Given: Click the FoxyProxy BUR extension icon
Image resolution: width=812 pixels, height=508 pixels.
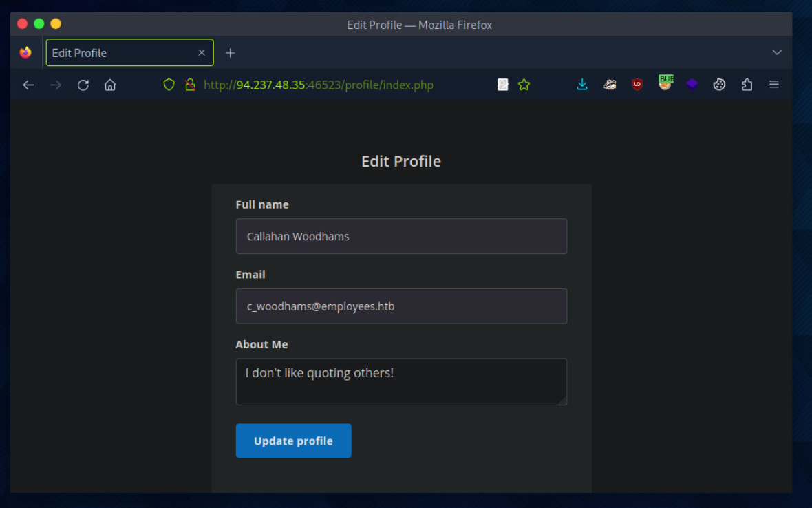Looking at the screenshot, I should click(665, 84).
